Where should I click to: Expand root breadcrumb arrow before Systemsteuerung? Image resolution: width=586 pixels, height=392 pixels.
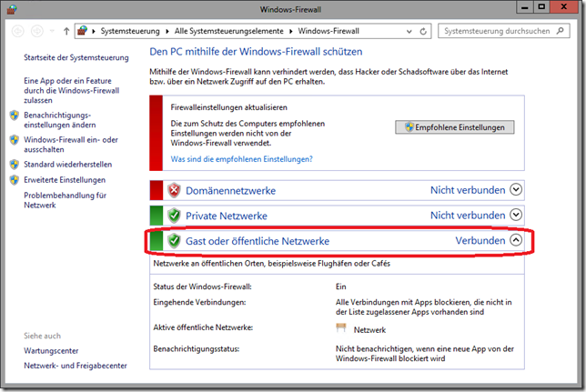point(94,31)
